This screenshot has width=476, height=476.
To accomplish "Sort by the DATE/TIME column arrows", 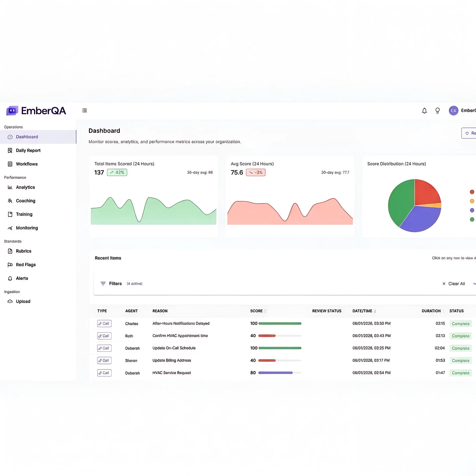I will (x=375, y=311).
